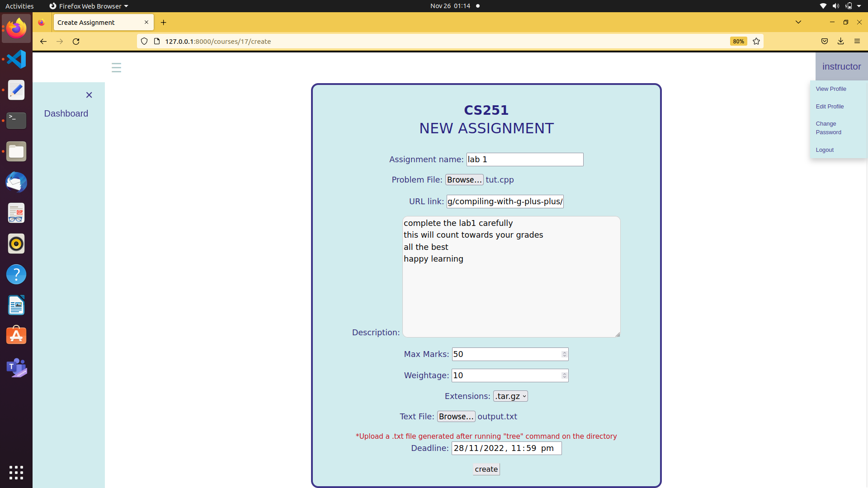Screen dimensions: 868x488
Task: Browse for the Problem File
Action: click(x=464, y=180)
